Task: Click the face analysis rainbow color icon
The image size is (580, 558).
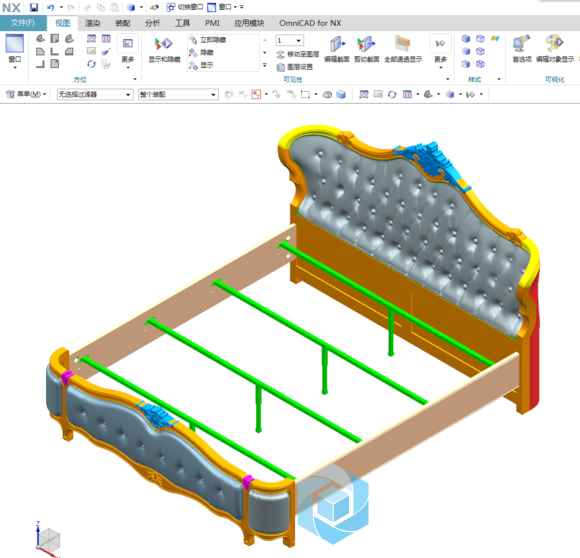Action: click(495, 38)
